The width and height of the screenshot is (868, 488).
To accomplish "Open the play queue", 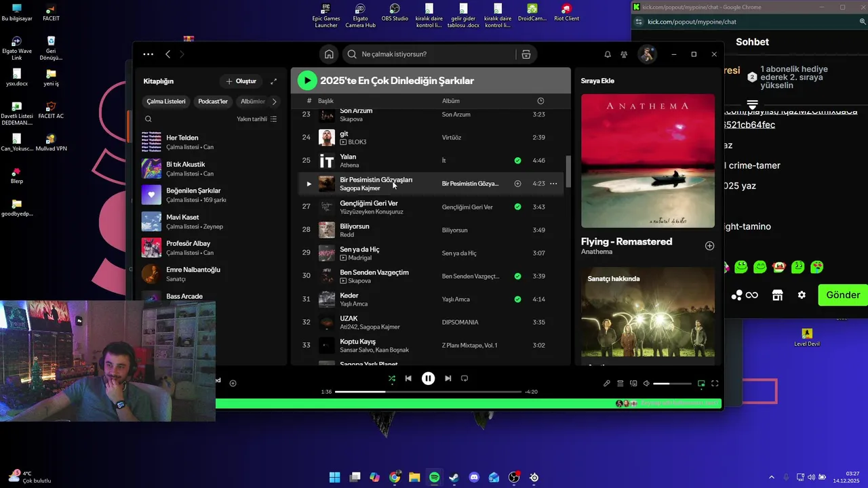I will (x=620, y=384).
